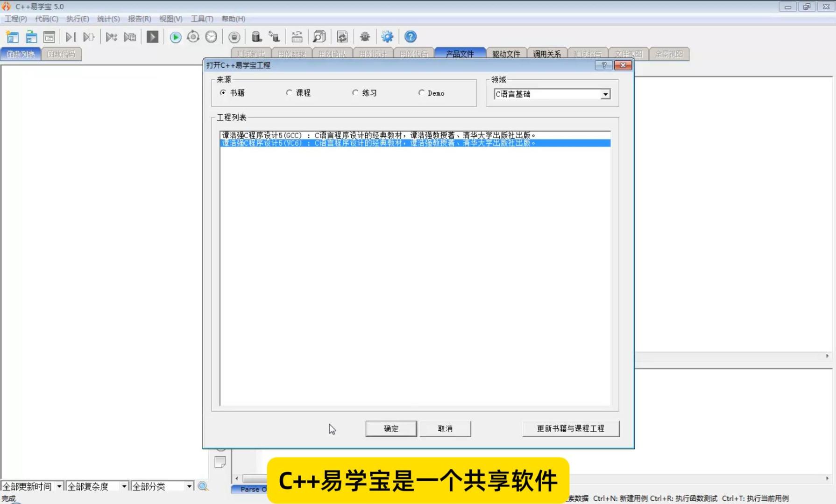Click the green circular run icon
The width and height of the screenshot is (836, 504).
tap(175, 37)
